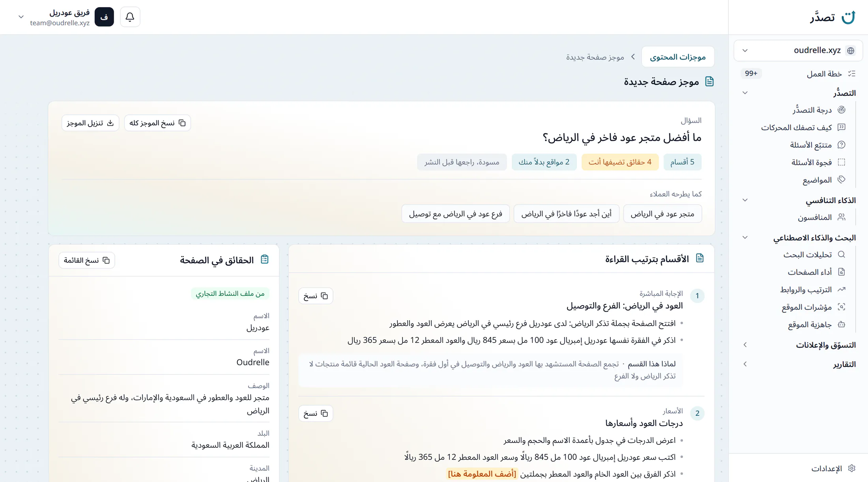Click the الإعدادات gear icon
This screenshot has width=868, height=482.
pyautogui.click(x=852, y=468)
